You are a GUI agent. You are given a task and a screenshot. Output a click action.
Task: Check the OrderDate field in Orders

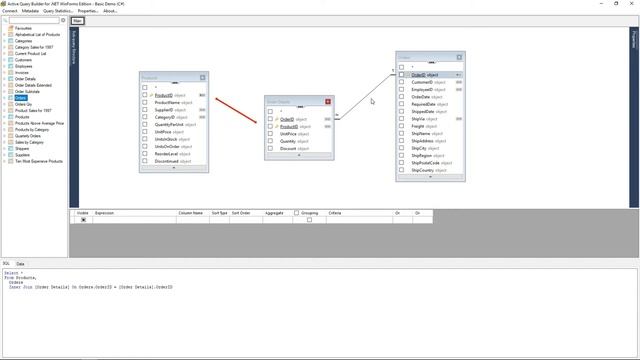[x=401, y=97]
